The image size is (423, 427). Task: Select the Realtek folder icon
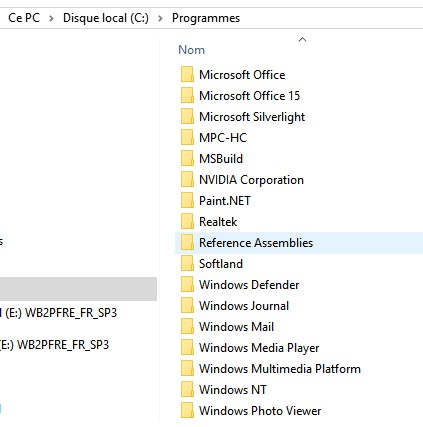click(187, 221)
